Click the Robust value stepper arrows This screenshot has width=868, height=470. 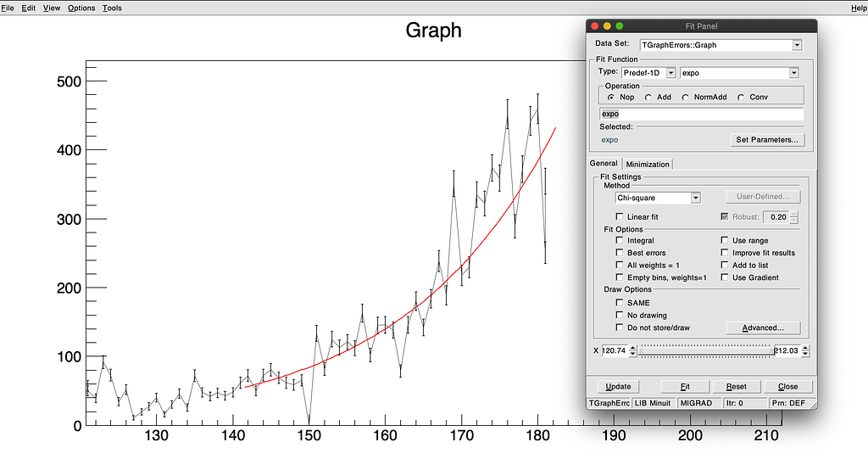click(793, 217)
